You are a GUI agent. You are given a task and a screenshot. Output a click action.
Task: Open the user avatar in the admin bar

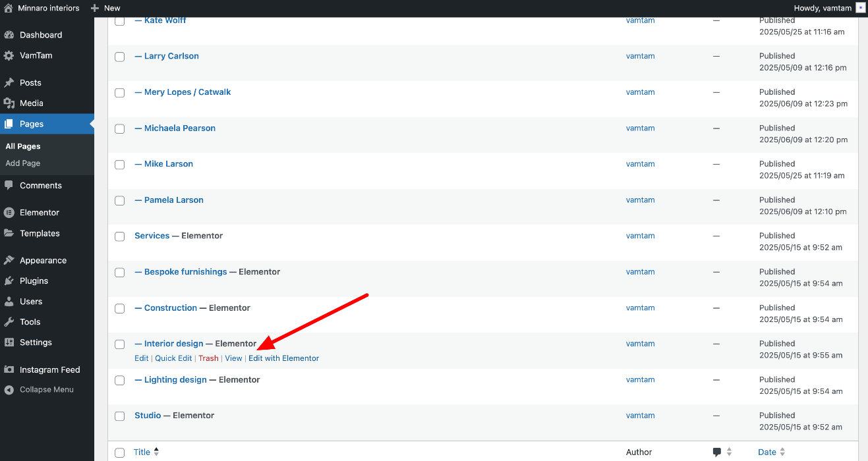pyautogui.click(x=861, y=8)
